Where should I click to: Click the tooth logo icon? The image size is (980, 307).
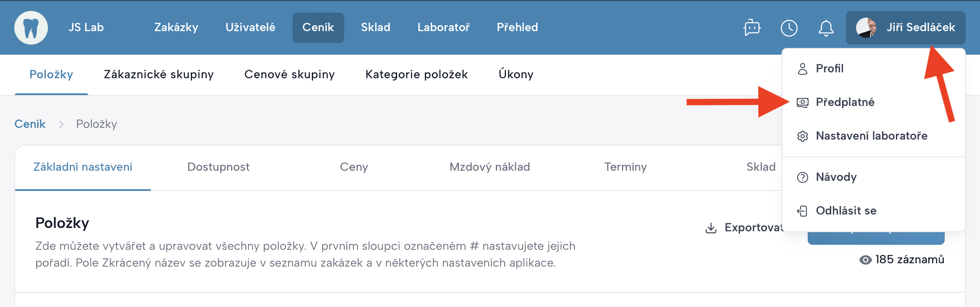[31, 28]
